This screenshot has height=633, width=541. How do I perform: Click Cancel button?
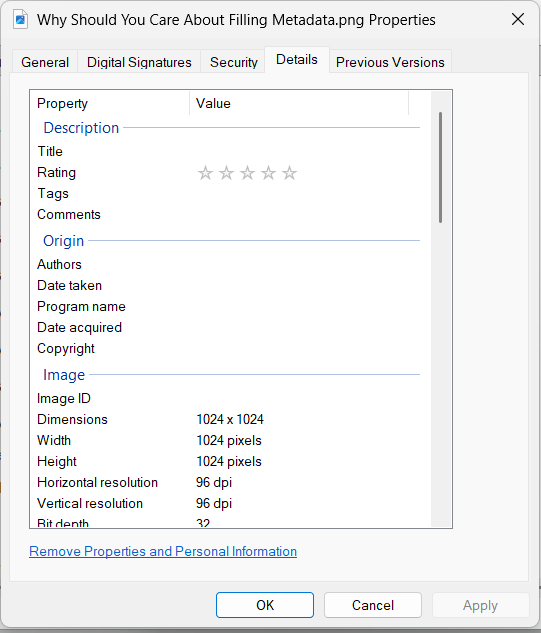click(373, 605)
